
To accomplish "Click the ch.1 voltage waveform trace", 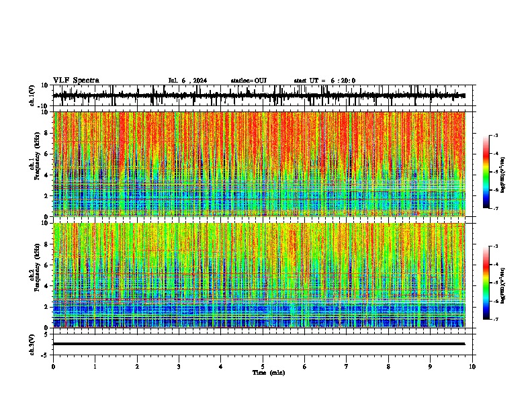I will coord(259,95).
